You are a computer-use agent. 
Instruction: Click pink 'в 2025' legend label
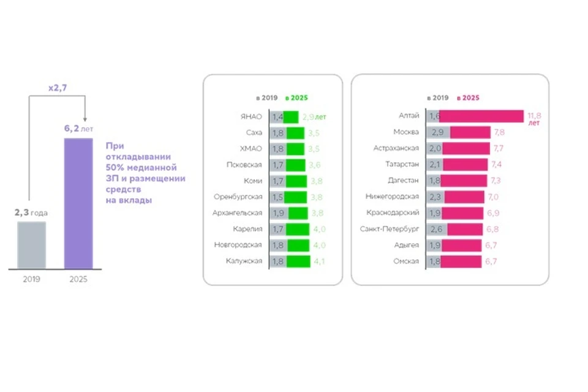tap(468, 97)
